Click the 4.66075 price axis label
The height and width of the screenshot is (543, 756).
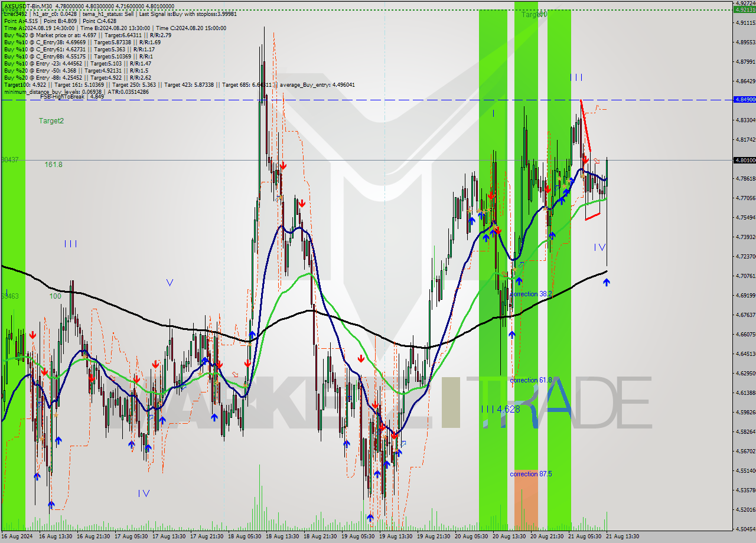[745, 334]
